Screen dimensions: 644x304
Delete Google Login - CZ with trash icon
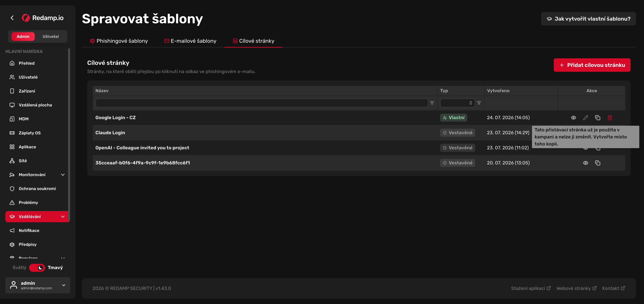(610, 118)
